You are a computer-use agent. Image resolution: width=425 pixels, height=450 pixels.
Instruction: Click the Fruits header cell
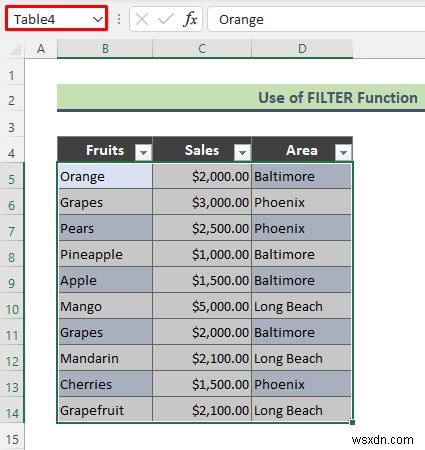[x=105, y=150]
